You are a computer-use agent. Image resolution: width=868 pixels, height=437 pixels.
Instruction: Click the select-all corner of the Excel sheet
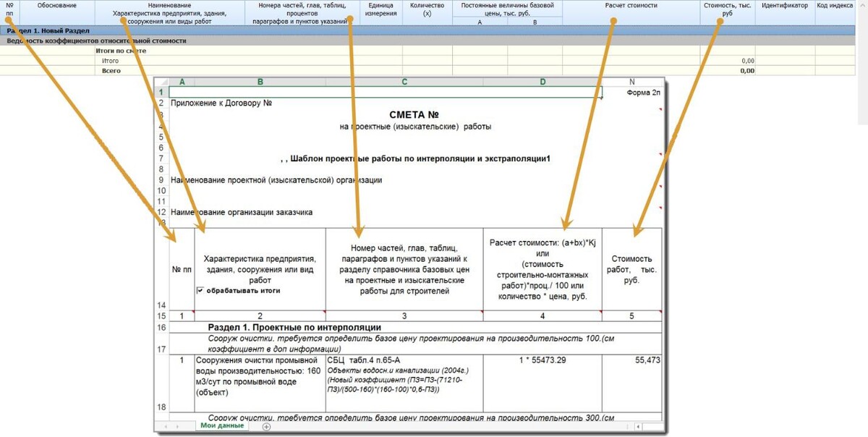161,82
